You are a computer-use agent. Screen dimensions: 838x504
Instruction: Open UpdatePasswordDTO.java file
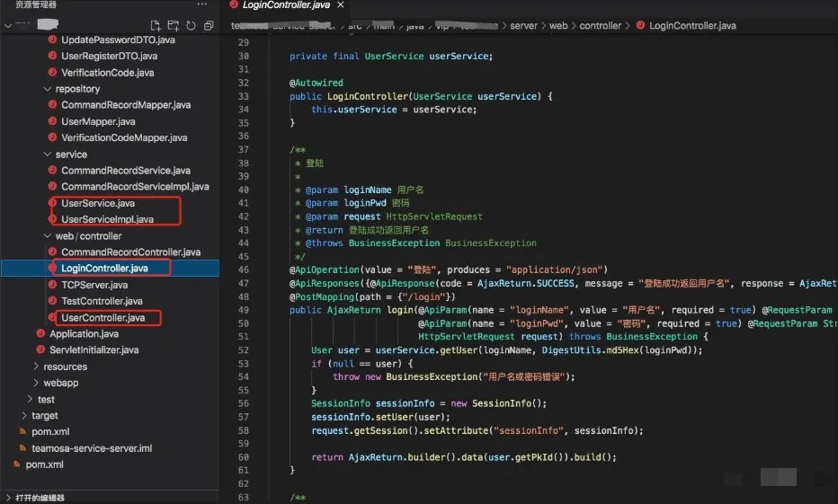pyautogui.click(x=118, y=40)
